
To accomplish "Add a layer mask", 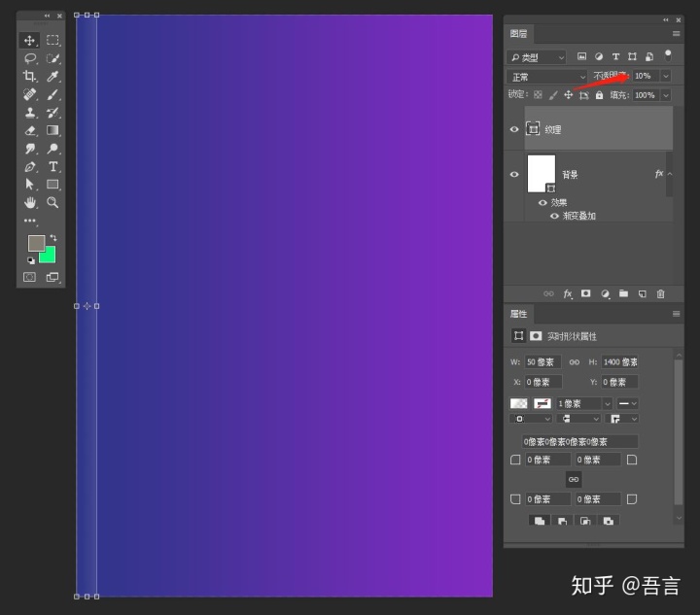I will tap(585, 293).
